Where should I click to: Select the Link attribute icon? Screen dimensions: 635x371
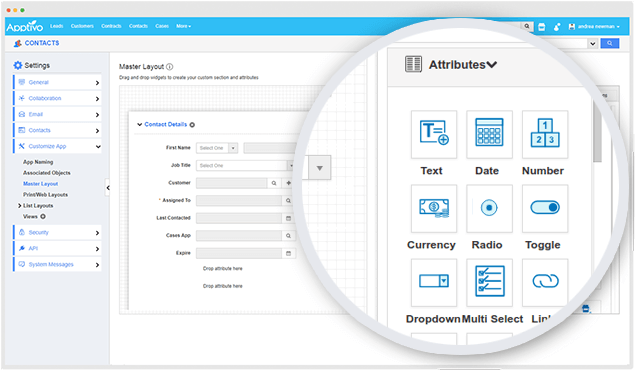coord(545,282)
